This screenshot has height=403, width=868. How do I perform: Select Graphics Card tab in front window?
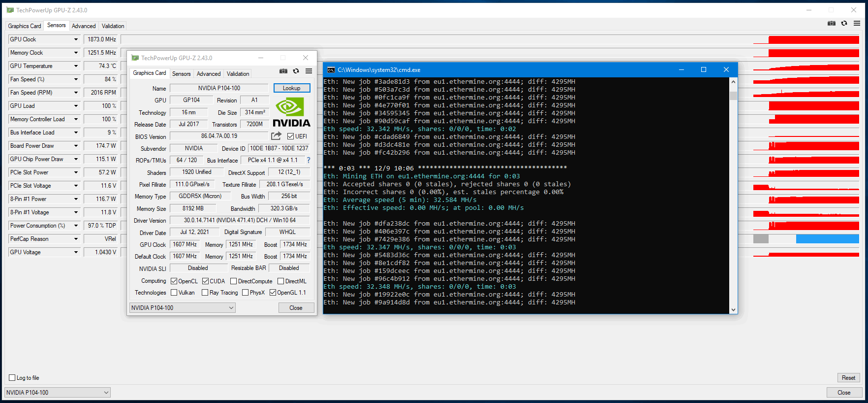(150, 73)
